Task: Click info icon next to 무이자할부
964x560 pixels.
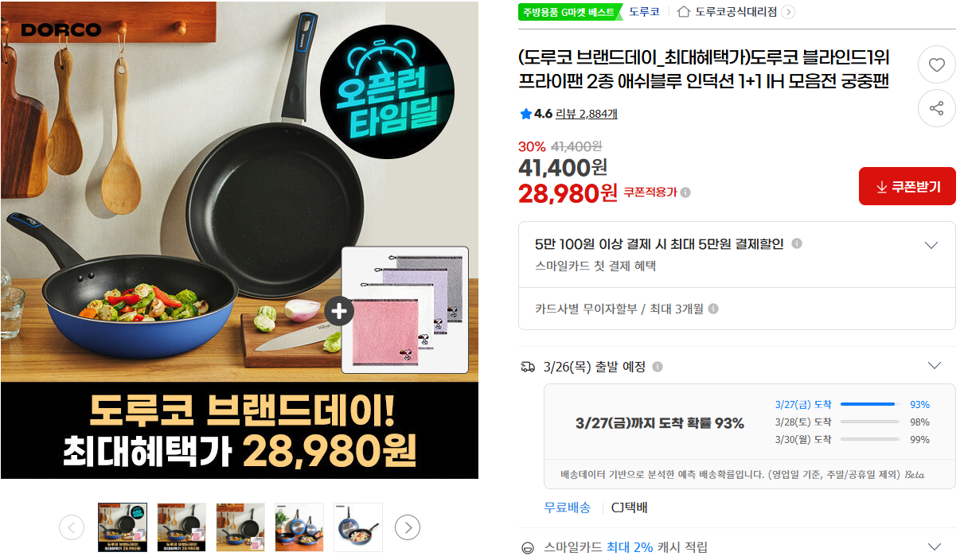Action: coord(713,309)
